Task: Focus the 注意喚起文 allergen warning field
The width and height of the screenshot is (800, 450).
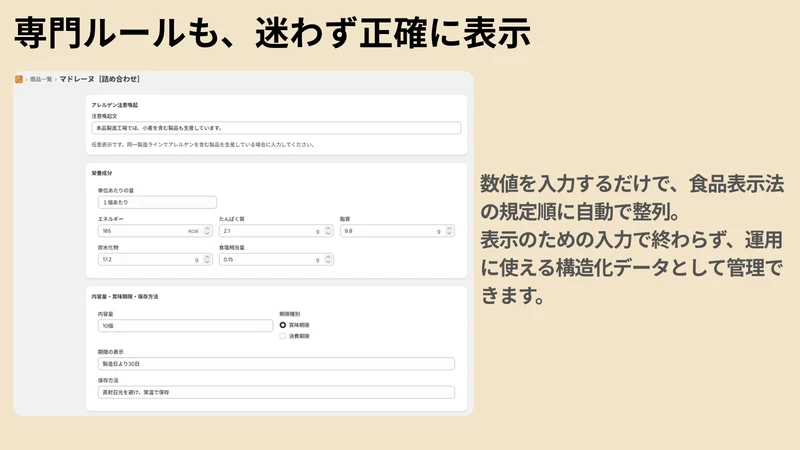Action: pyautogui.click(x=276, y=128)
